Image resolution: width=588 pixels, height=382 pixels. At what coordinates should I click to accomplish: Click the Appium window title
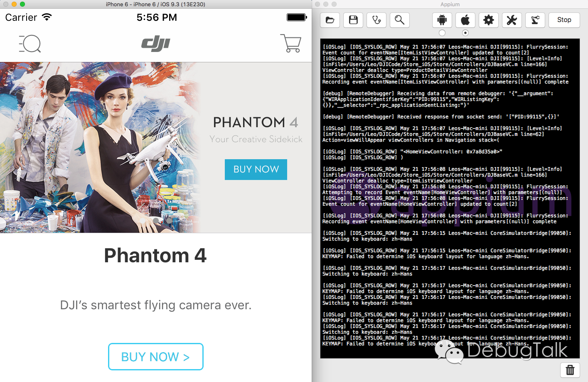[450, 4]
